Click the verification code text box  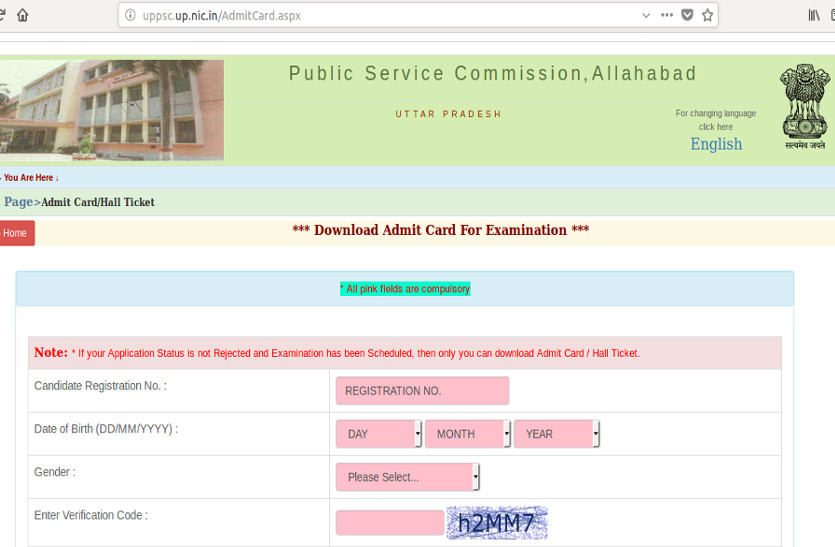coord(389,523)
